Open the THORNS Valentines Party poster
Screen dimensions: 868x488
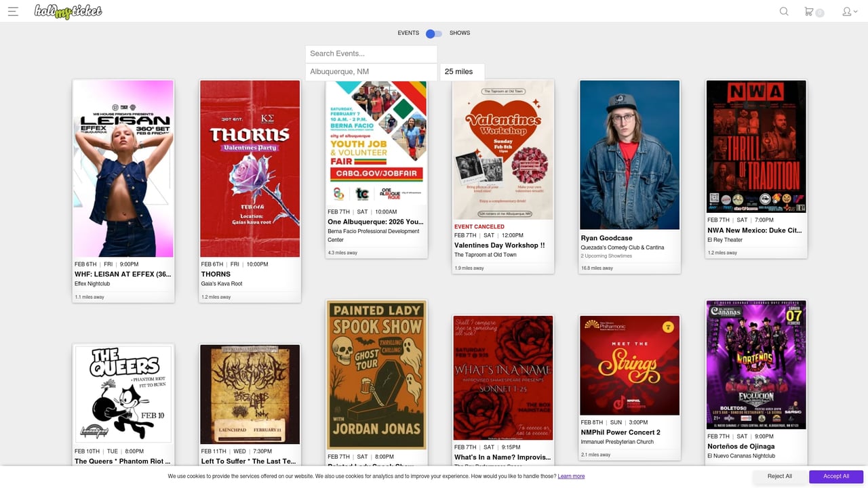[250, 169]
